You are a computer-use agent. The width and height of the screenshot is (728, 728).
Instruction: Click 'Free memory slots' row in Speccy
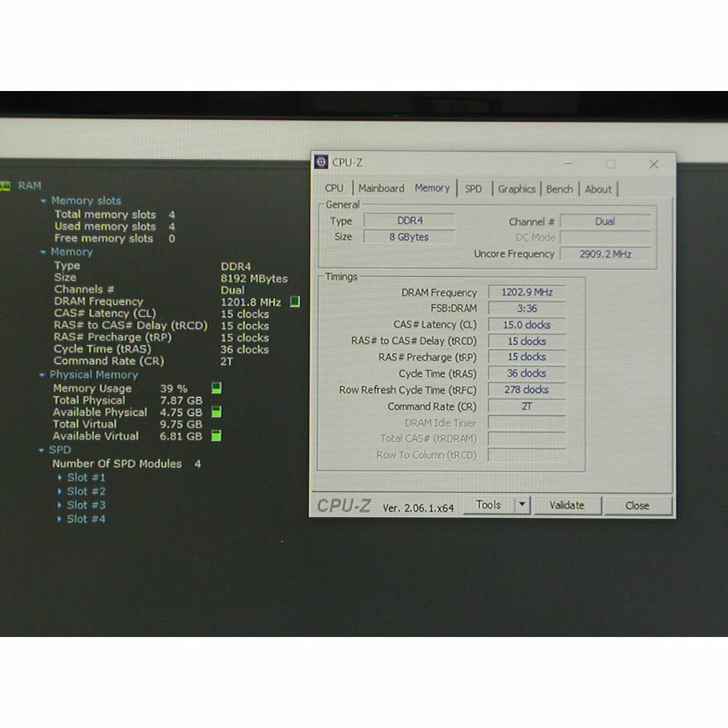115,239
